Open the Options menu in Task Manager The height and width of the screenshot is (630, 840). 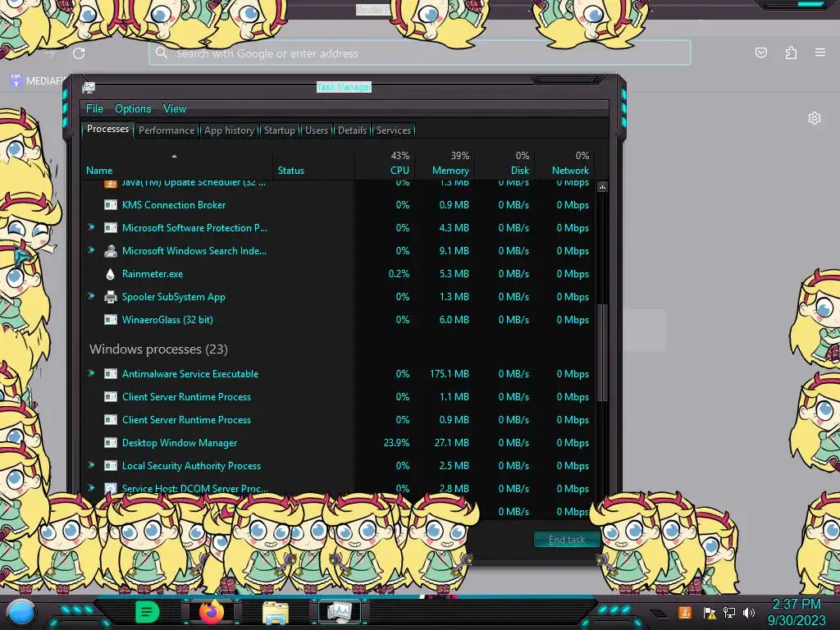[133, 109]
